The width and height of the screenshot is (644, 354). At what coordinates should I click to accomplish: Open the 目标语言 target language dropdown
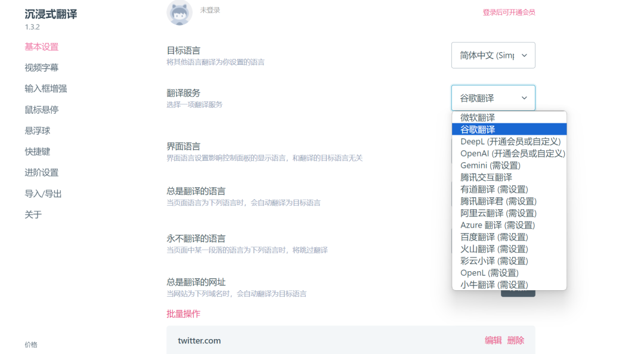[493, 55]
